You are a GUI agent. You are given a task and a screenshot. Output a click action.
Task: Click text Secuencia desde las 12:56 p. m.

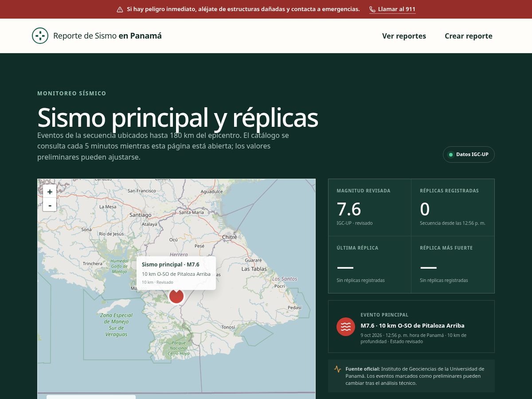453,223
